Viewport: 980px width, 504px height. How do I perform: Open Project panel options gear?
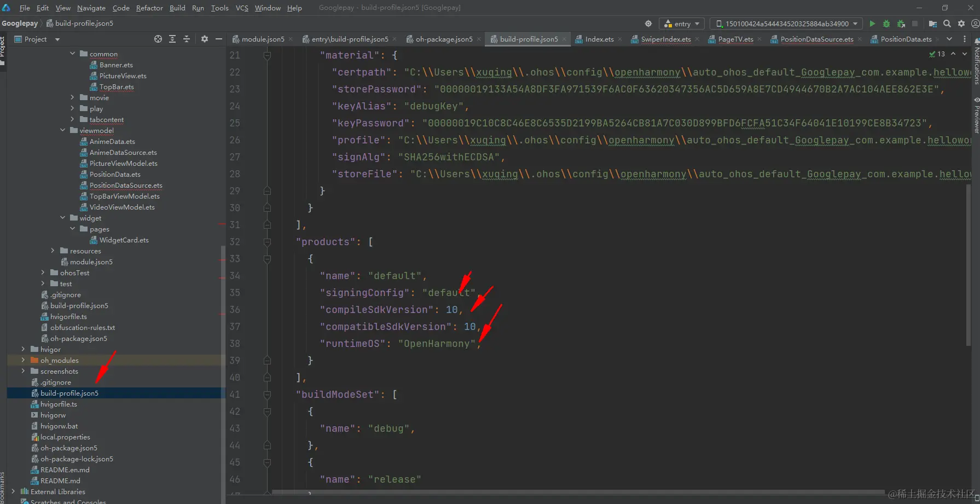coord(205,39)
